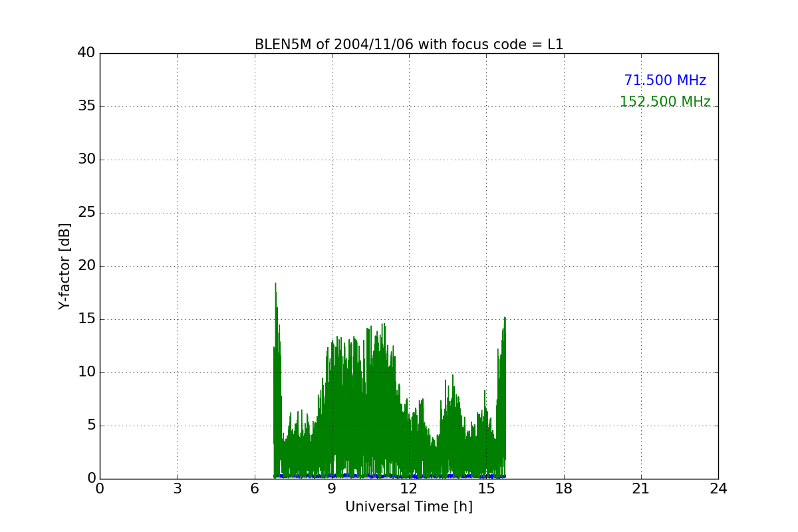Click the x-axis tick label 12
The height and width of the screenshot is (532, 798).
coord(409,489)
